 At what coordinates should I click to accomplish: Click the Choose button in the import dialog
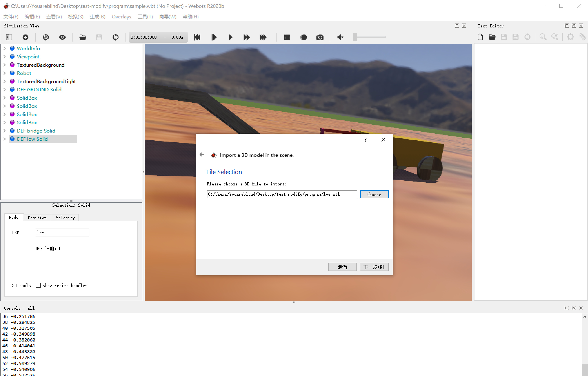(374, 194)
